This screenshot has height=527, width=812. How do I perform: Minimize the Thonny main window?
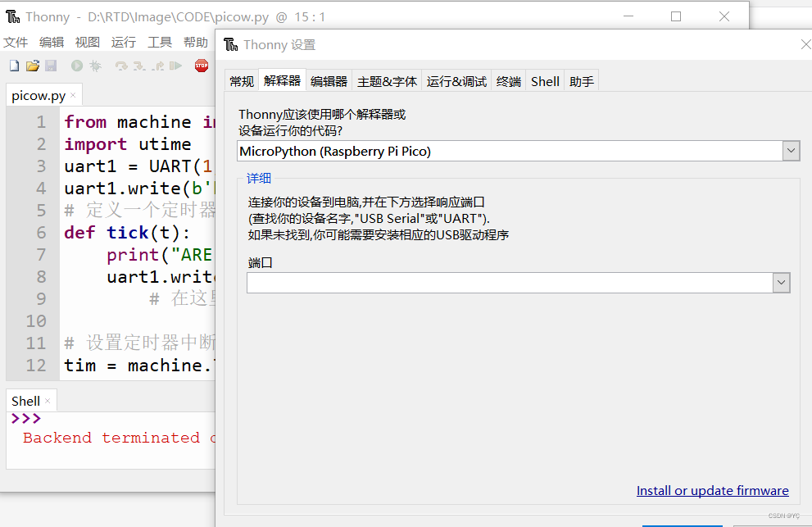tap(628, 16)
